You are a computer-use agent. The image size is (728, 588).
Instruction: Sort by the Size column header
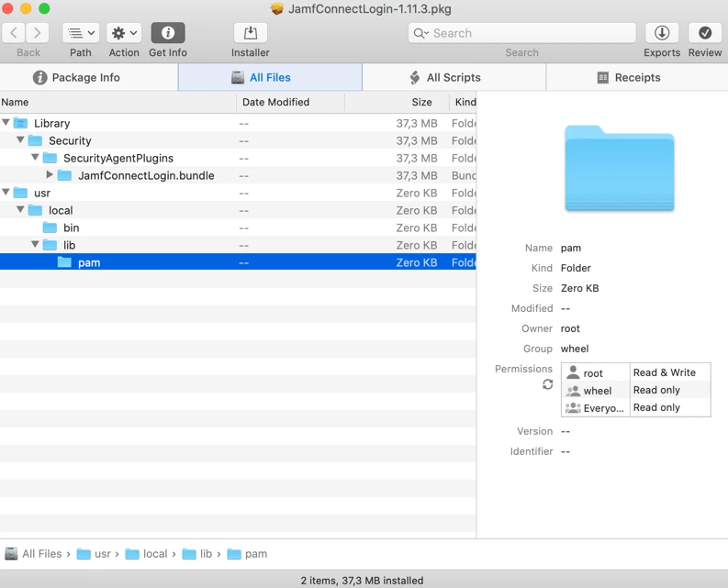click(397, 102)
